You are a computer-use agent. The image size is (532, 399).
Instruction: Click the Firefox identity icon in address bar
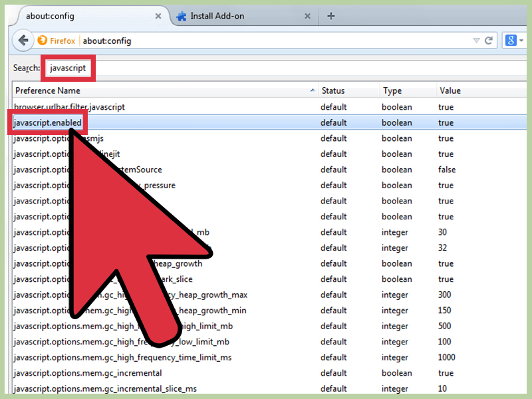[x=43, y=41]
